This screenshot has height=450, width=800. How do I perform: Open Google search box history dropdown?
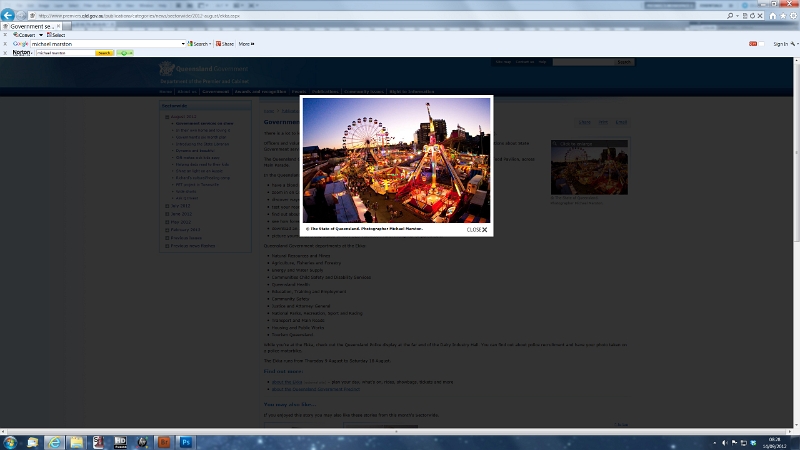183,44
